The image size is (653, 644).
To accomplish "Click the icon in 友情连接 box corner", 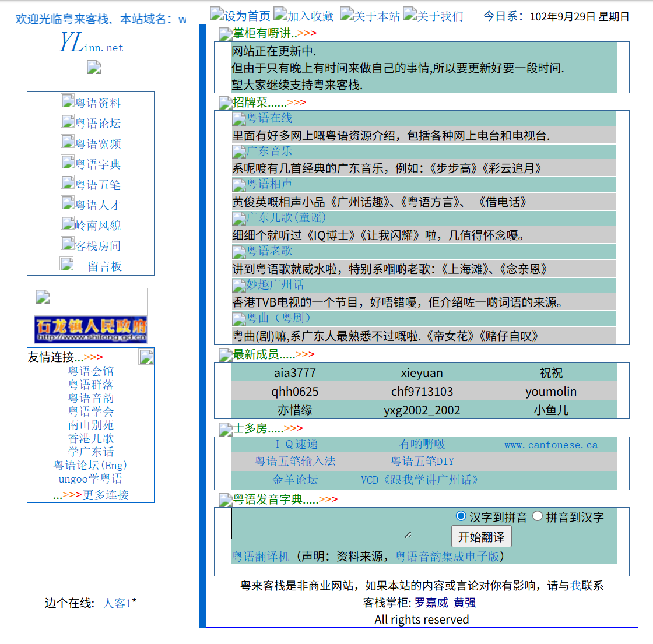I will pyautogui.click(x=146, y=357).
